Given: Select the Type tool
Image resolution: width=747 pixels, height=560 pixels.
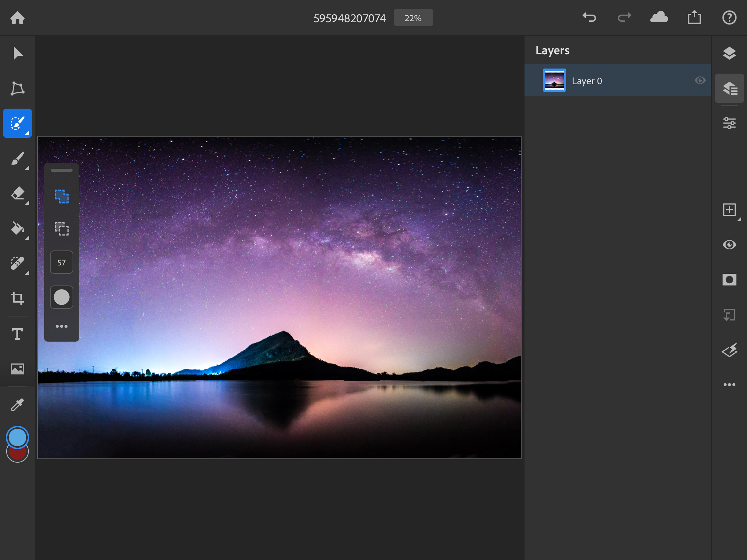Looking at the screenshot, I should coord(17,333).
